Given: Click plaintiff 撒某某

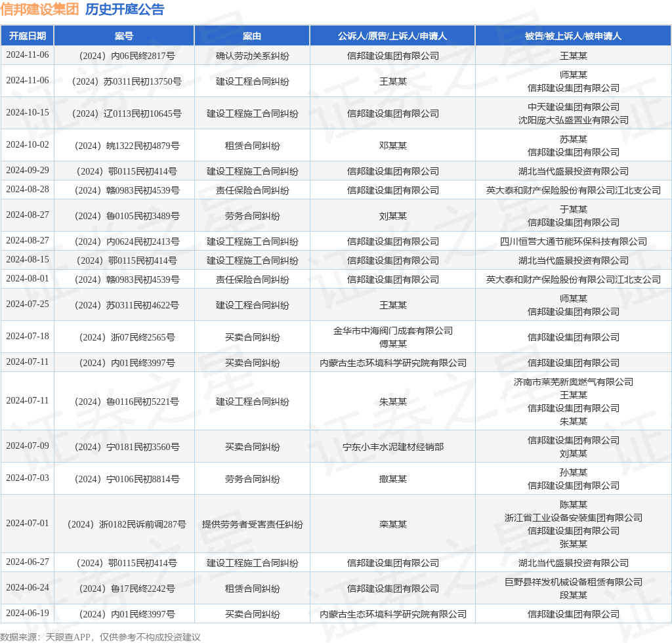Looking at the screenshot, I should tap(392, 479).
